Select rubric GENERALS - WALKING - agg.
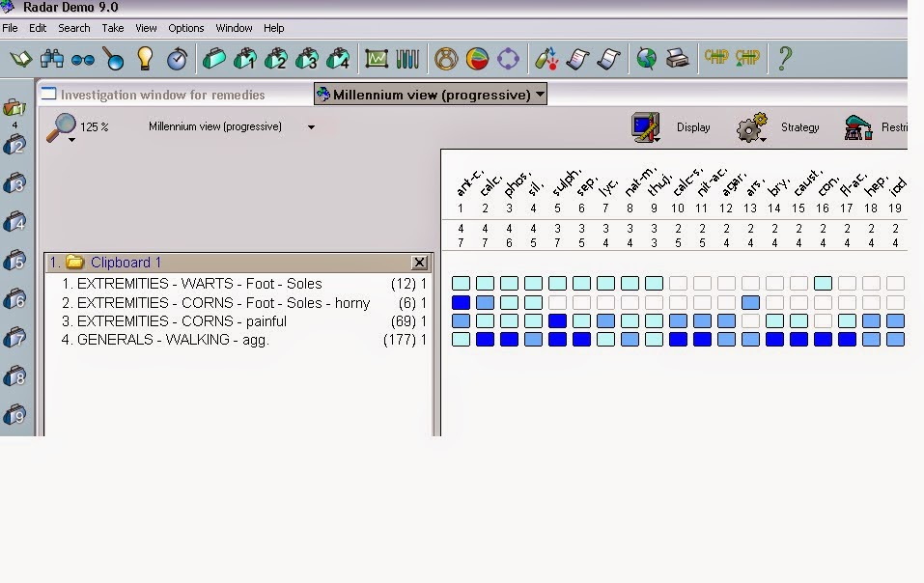This screenshot has height=583, width=924. (173, 340)
